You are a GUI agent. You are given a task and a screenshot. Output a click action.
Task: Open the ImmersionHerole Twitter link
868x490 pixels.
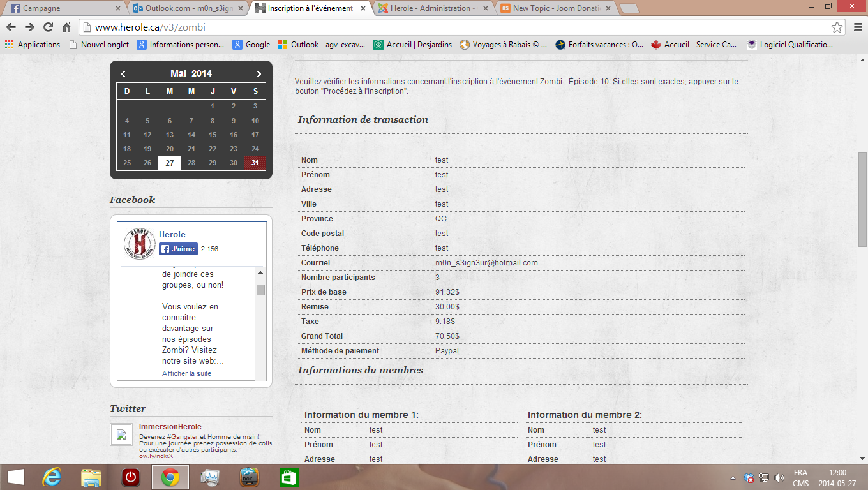tap(170, 427)
